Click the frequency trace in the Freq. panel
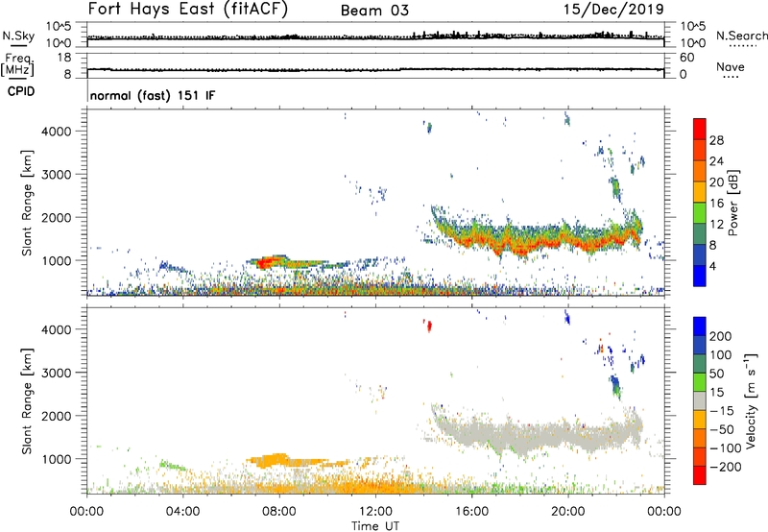The height and width of the screenshot is (532, 768). [x=375, y=69]
